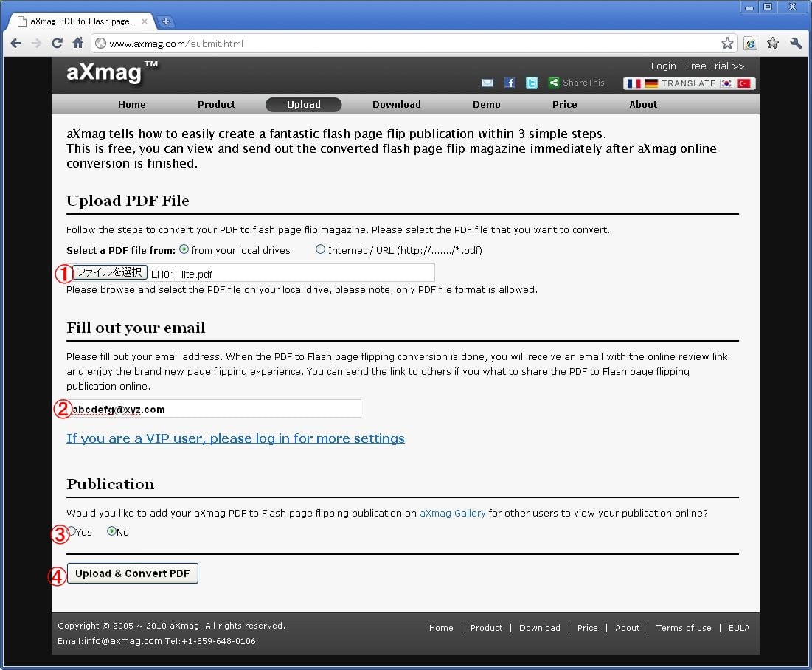Reload the page with the browser refresh icon
812x670 pixels.
click(57, 44)
